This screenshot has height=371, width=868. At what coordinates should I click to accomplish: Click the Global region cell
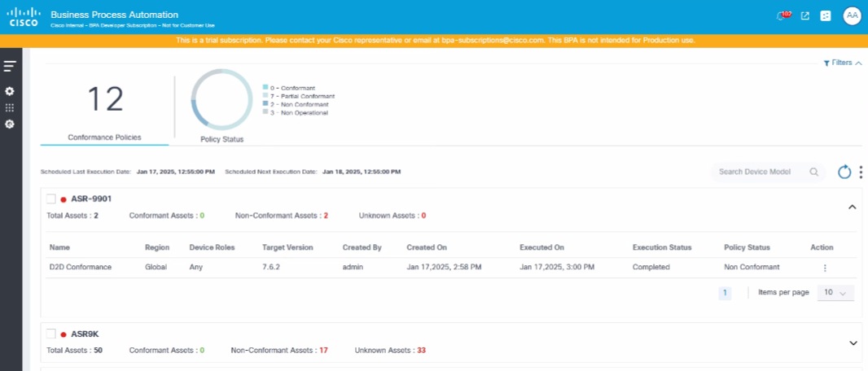point(155,267)
